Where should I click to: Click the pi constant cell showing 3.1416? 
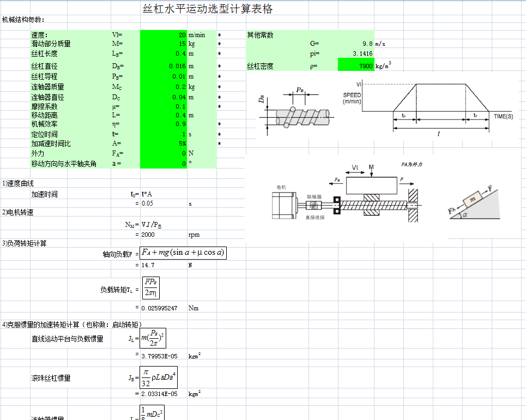pyautogui.click(x=355, y=54)
